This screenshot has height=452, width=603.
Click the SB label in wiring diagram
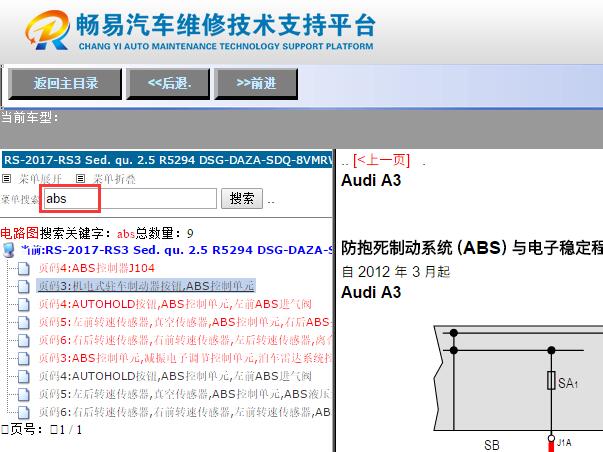(x=491, y=445)
